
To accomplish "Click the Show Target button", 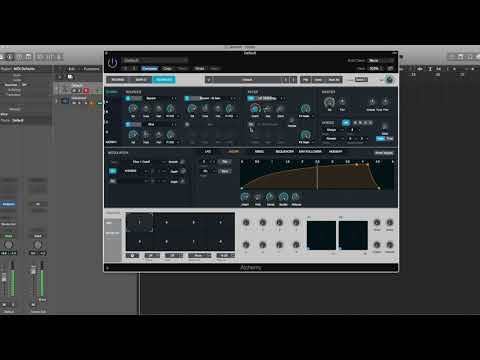I will click(x=384, y=153).
